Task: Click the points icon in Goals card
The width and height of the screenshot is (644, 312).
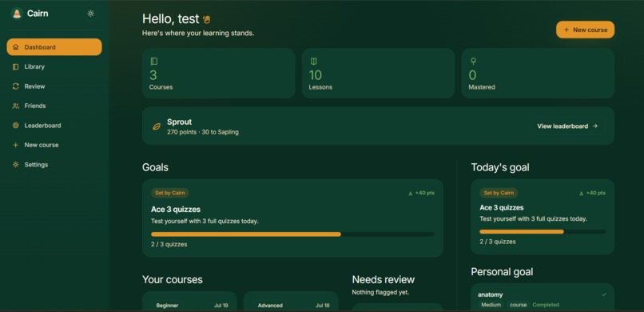Action: pos(411,194)
